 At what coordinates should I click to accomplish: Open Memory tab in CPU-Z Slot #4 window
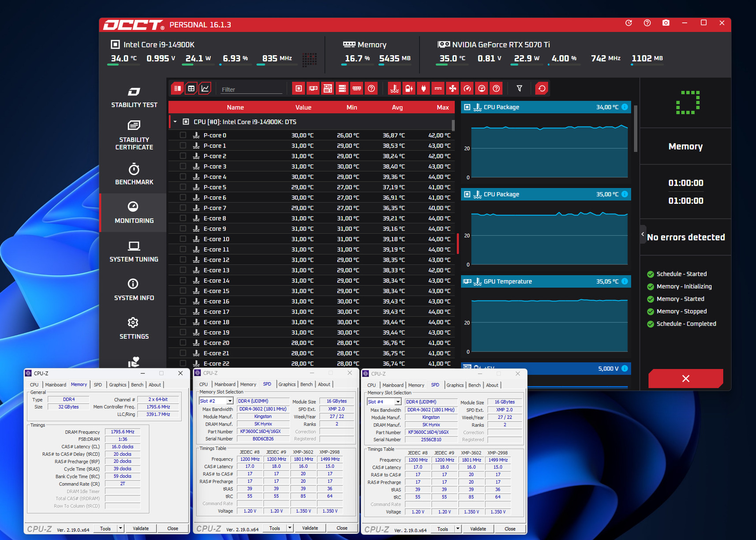(x=416, y=385)
